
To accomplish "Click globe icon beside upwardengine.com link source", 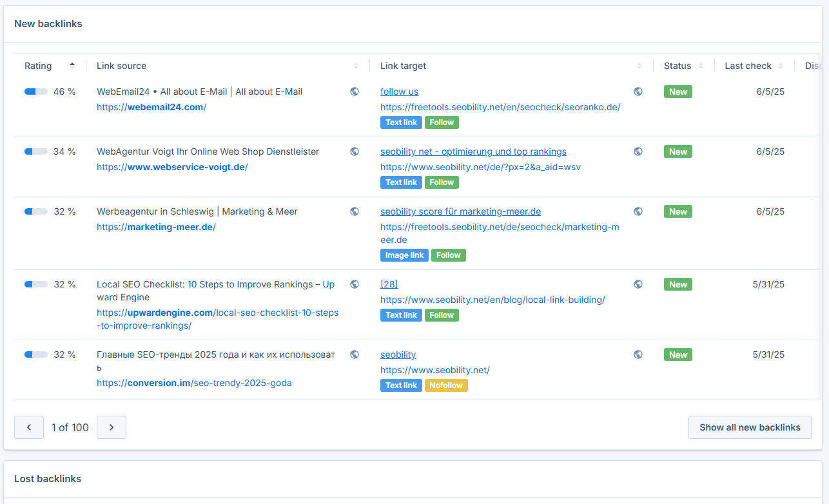I will tap(355, 284).
